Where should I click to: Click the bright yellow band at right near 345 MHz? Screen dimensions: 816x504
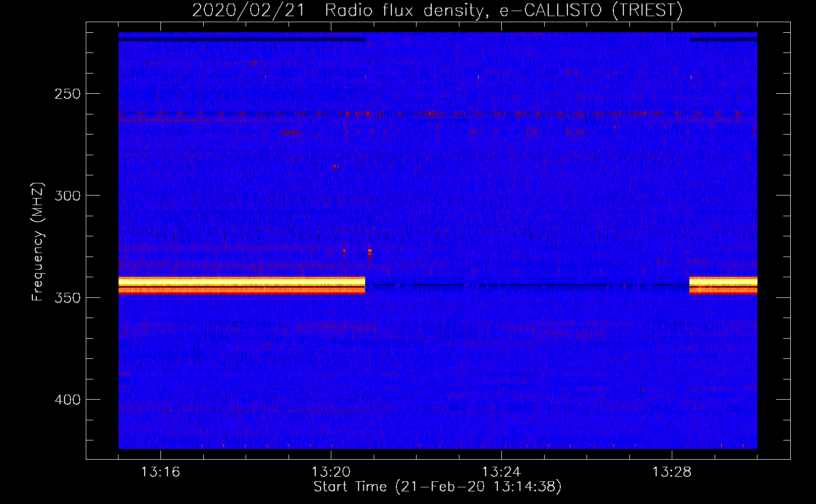point(723,285)
